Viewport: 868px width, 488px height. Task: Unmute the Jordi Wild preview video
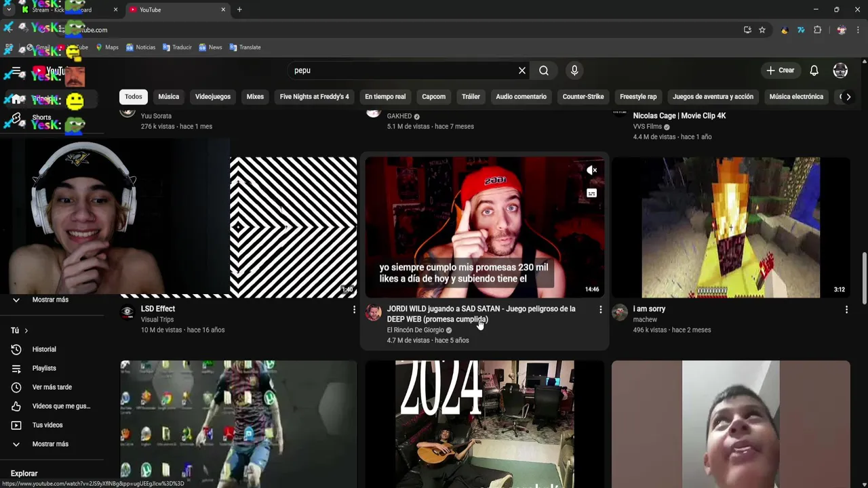coord(591,170)
